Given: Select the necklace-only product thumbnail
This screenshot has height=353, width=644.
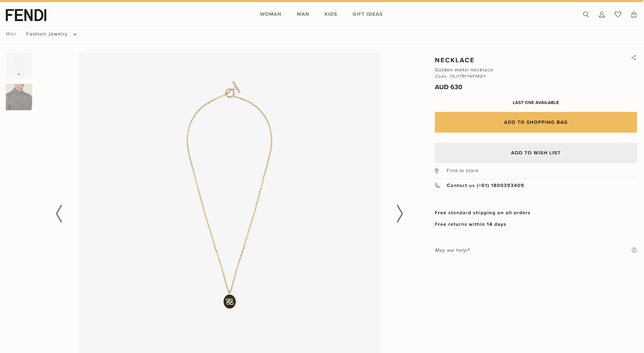Looking at the screenshot, I should coord(19,66).
